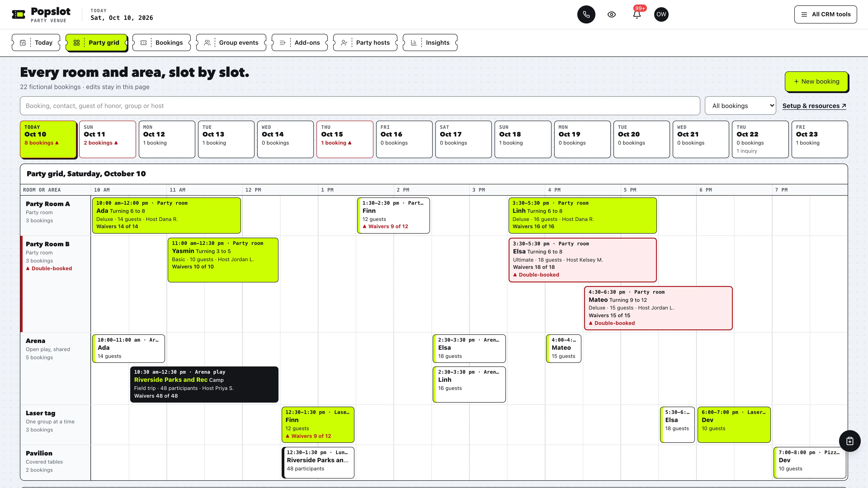This screenshot has height=488, width=868.
Task: Toggle the eye visibility icon in header
Action: click(612, 14)
